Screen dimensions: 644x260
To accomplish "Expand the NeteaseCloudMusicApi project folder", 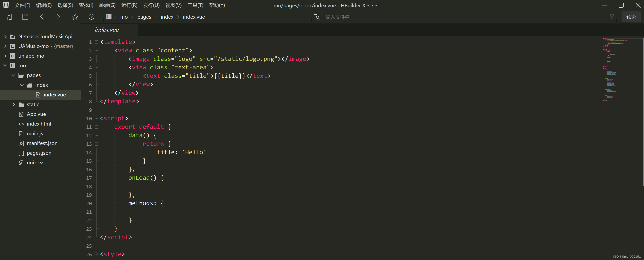I will [x=5, y=37].
